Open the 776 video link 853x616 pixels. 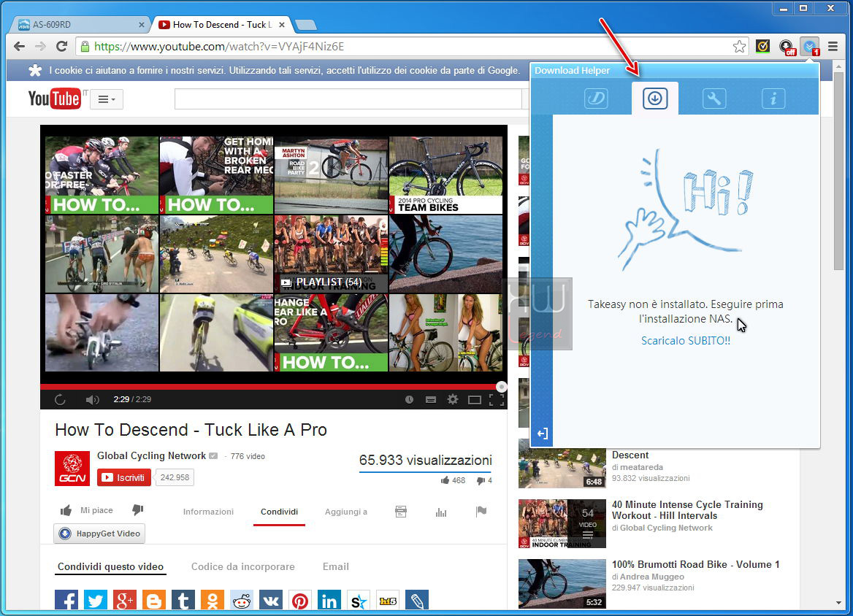point(248,456)
